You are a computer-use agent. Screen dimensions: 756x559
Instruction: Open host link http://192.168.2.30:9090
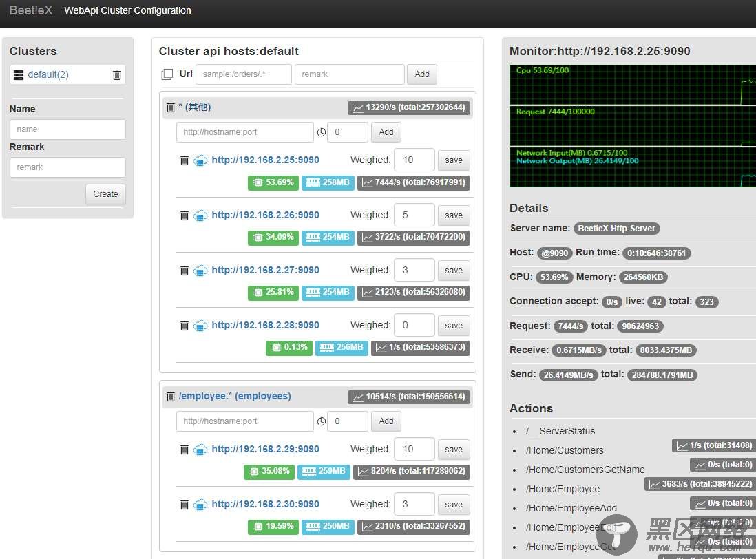point(265,504)
